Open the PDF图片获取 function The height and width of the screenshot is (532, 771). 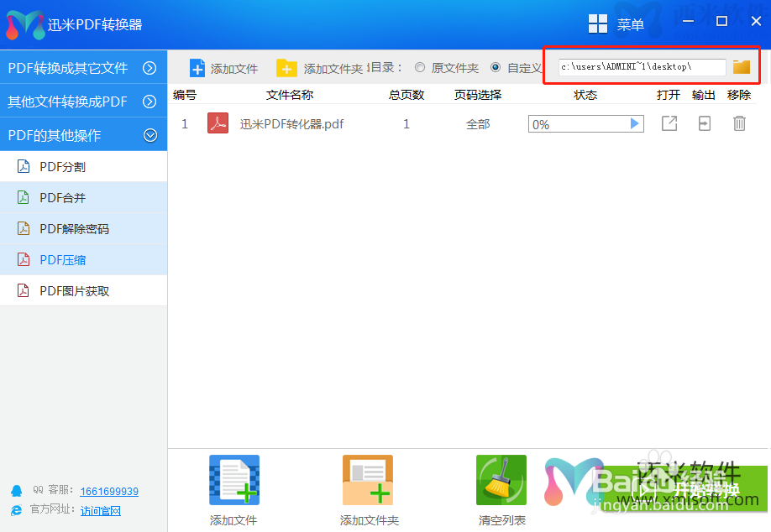[x=84, y=291]
